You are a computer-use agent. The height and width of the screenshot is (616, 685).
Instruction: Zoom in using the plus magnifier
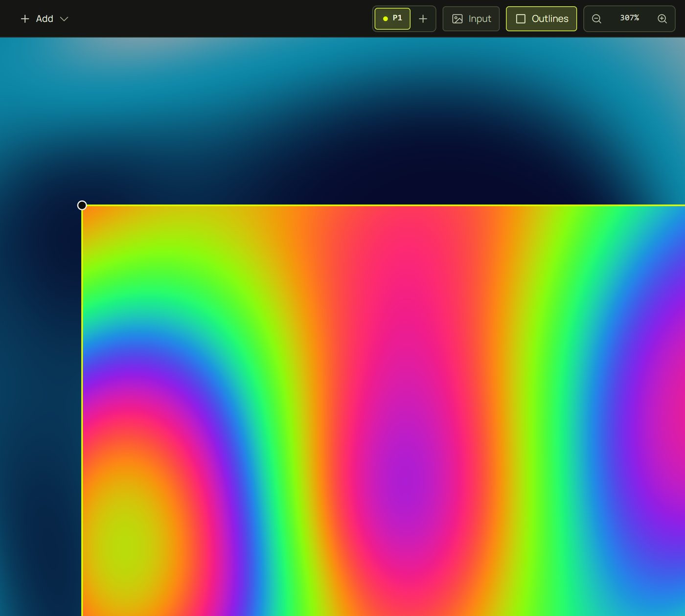662,19
